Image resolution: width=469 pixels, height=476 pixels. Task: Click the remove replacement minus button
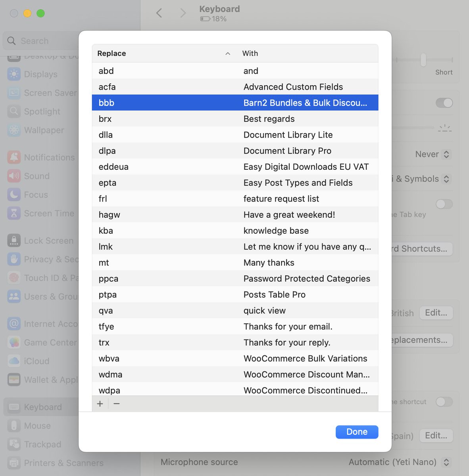click(x=116, y=404)
